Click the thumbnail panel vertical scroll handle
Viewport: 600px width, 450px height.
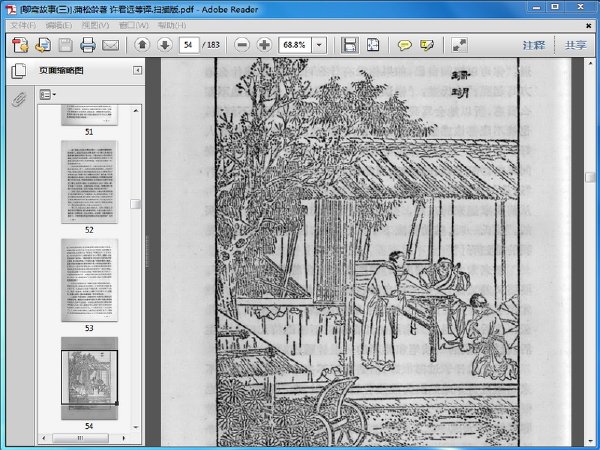pos(135,204)
